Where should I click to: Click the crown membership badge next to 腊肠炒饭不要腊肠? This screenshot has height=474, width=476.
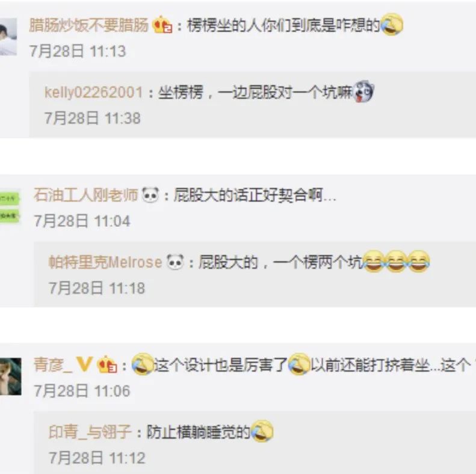pyautogui.click(x=162, y=25)
